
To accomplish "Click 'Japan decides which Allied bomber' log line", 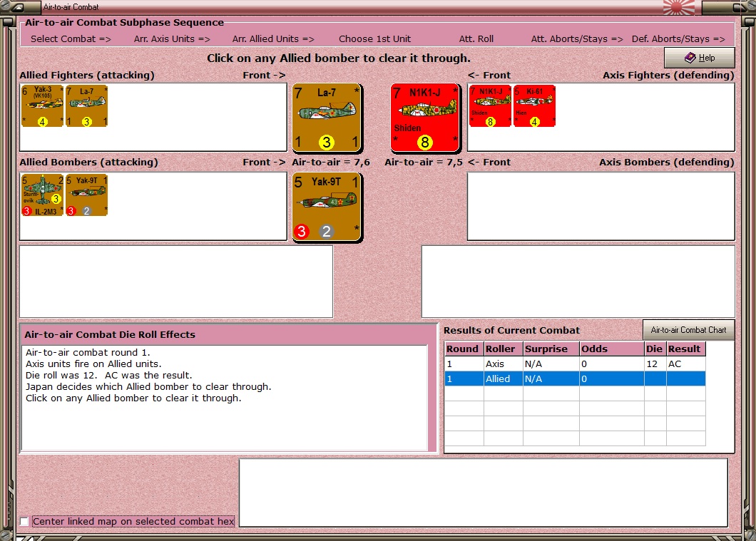I will coord(148,387).
